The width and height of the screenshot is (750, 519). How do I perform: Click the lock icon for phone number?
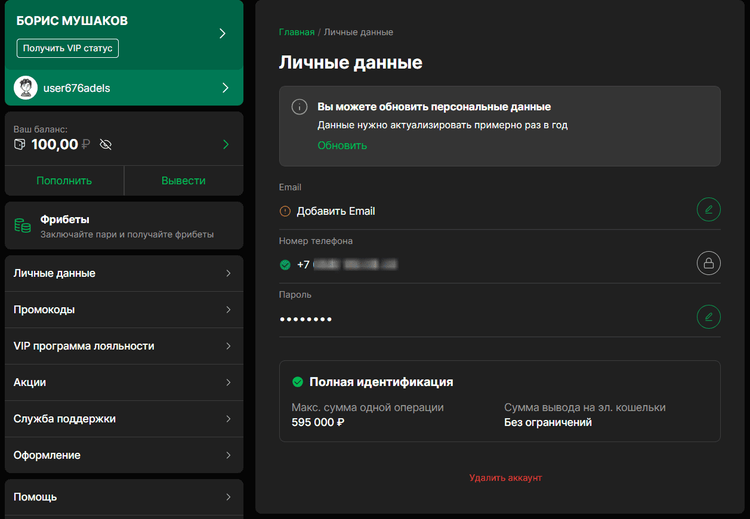(708, 263)
